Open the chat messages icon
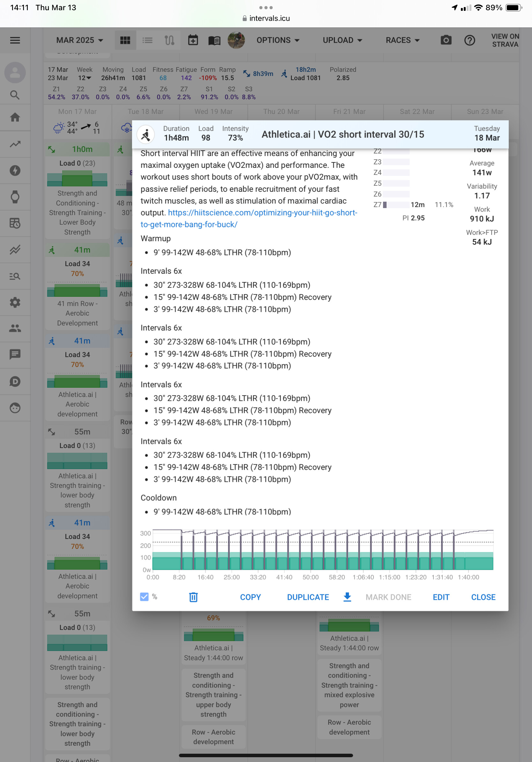 (x=15, y=355)
